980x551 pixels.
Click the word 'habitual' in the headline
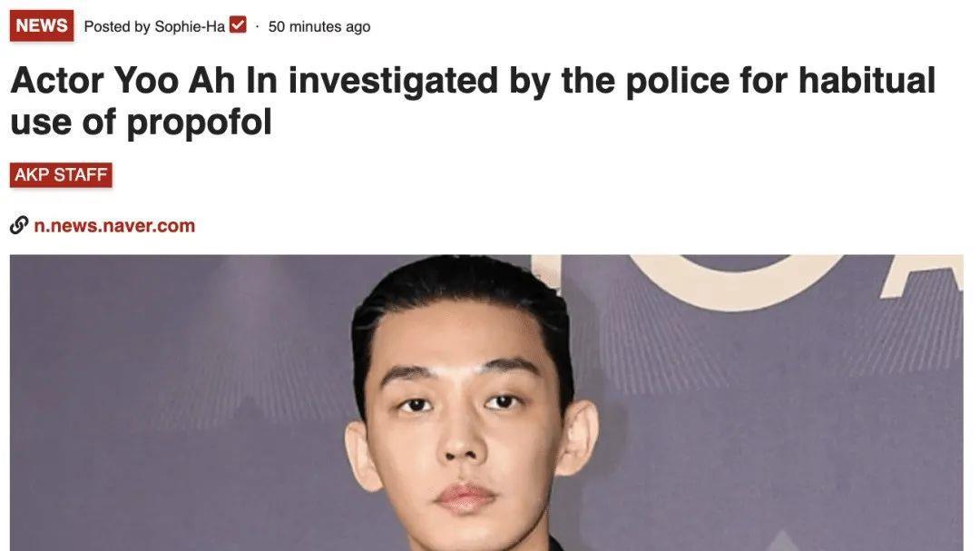pos(867,81)
